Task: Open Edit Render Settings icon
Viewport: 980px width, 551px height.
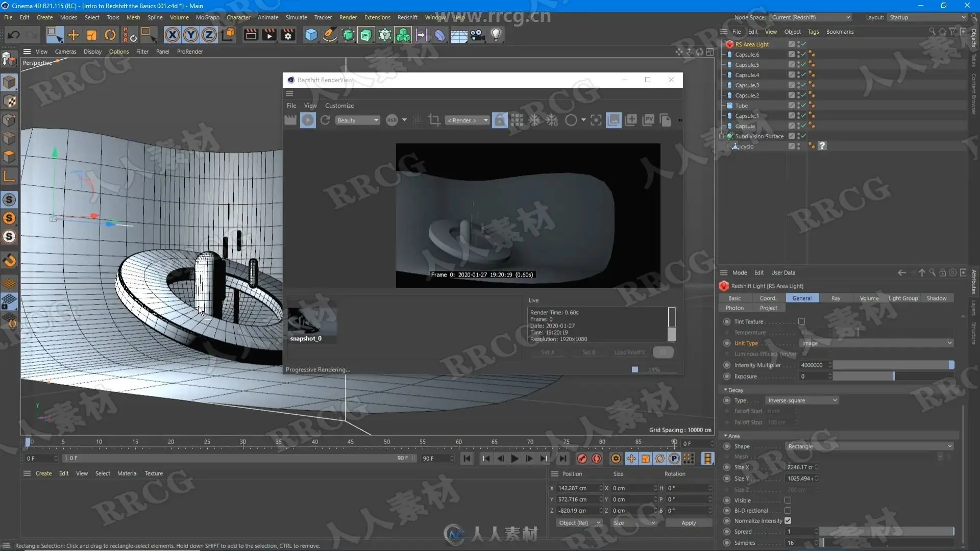Action: tap(288, 35)
